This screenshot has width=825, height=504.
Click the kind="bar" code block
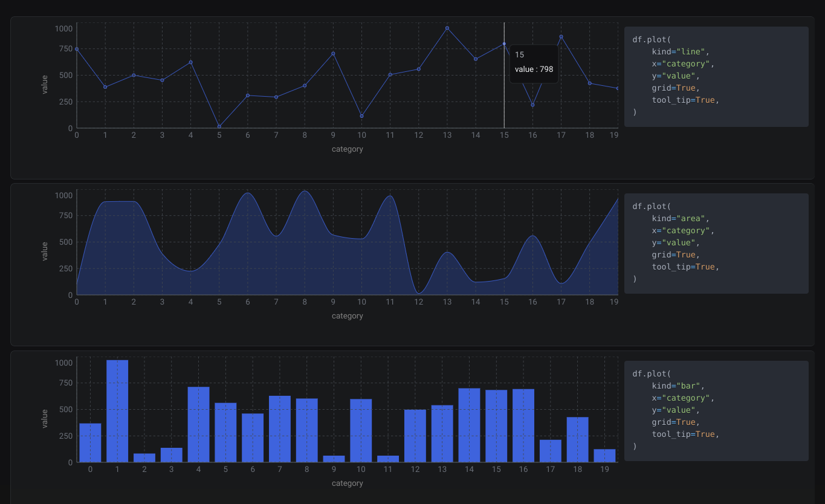(x=716, y=411)
